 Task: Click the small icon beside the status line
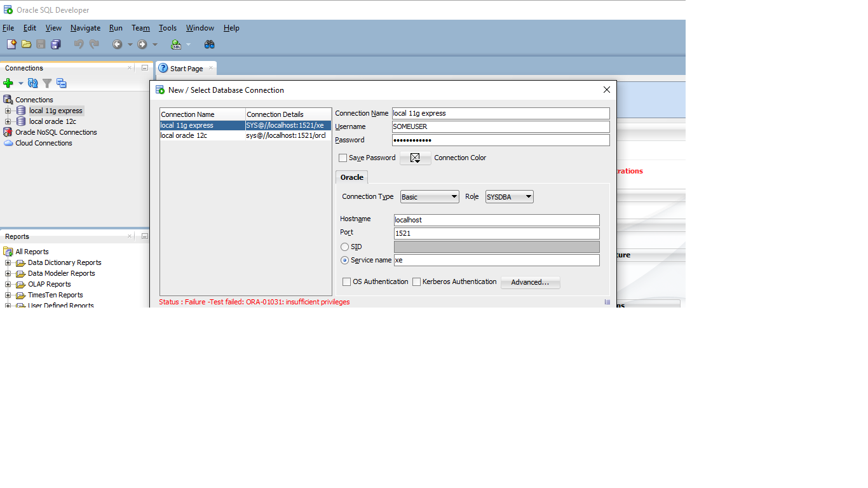point(607,302)
